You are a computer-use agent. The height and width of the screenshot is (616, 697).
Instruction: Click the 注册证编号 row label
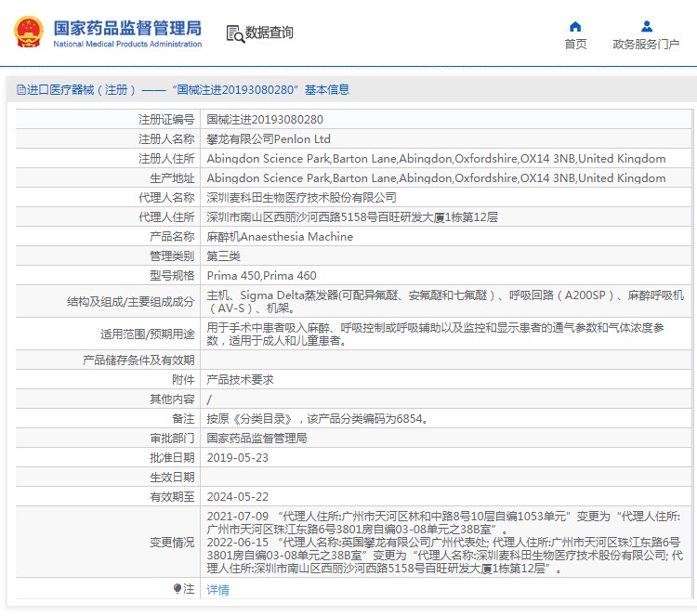point(166,120)
